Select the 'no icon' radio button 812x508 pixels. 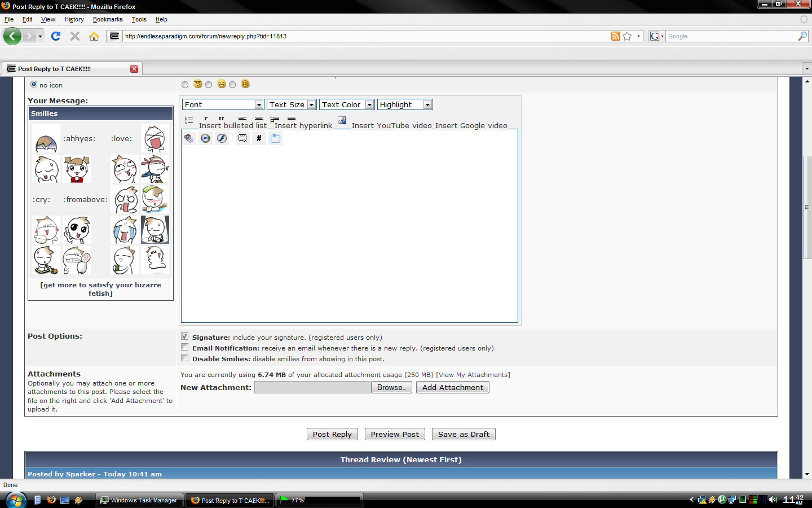[x=34, y=85]
